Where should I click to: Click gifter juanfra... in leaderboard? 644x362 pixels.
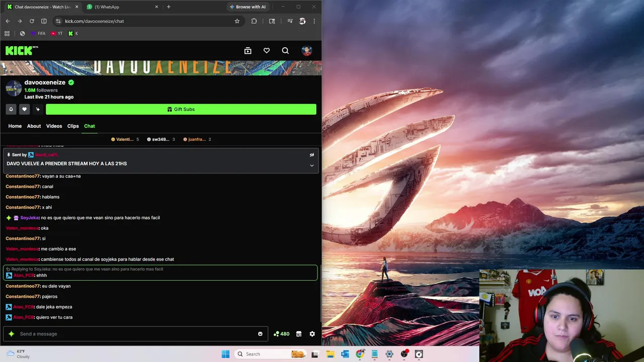point(197,139)
